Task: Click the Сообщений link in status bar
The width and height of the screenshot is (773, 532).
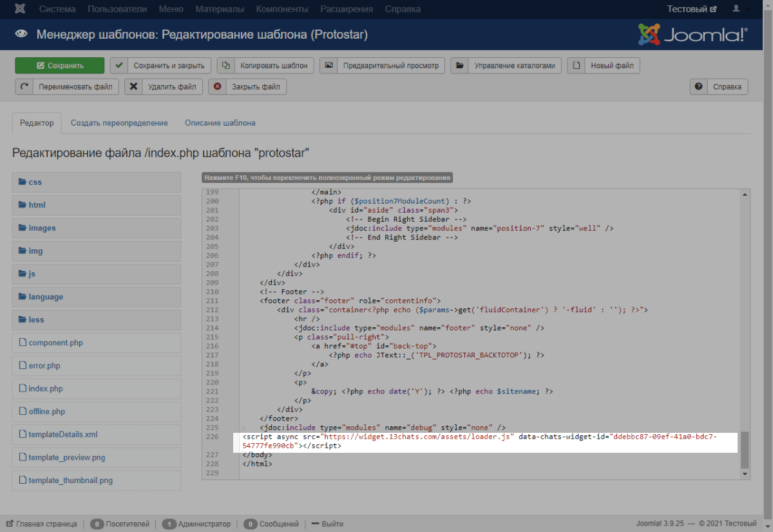Action: 271,524
